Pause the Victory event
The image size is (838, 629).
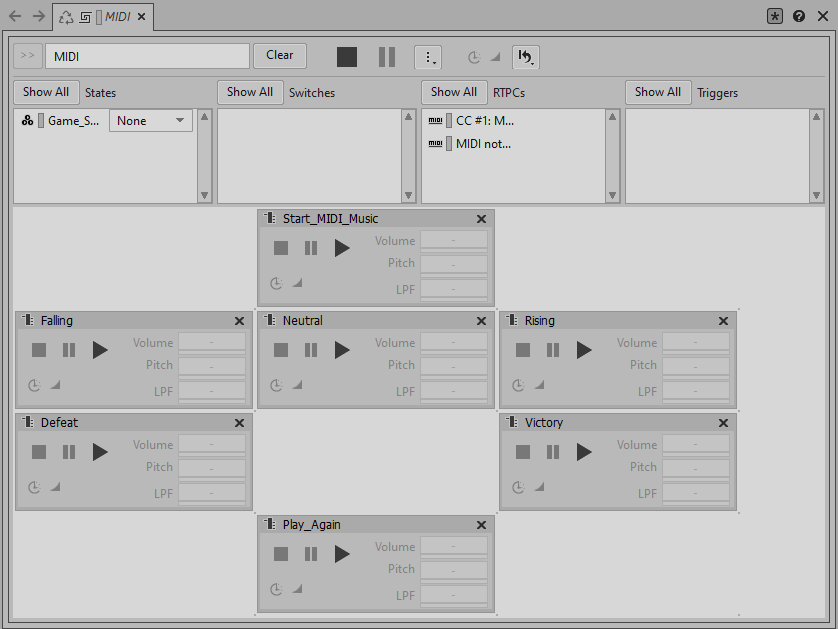pyautogui.click(x=553, y=452)
